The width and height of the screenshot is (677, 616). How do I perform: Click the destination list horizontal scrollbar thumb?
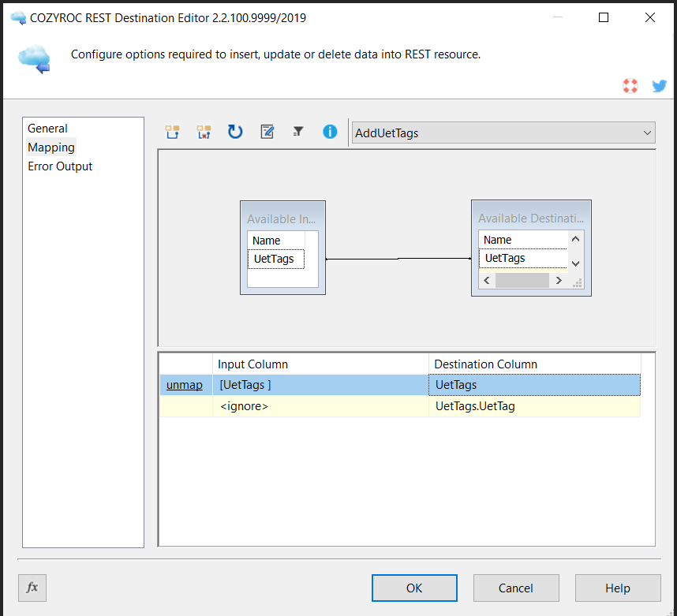pyautogui.click(x=522, y=281)
